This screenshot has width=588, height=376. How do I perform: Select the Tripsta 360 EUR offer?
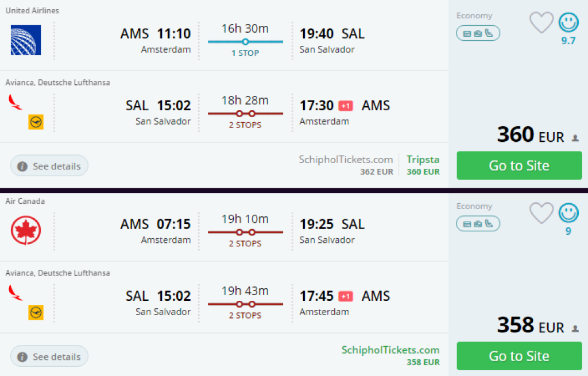tap(423, 165)
